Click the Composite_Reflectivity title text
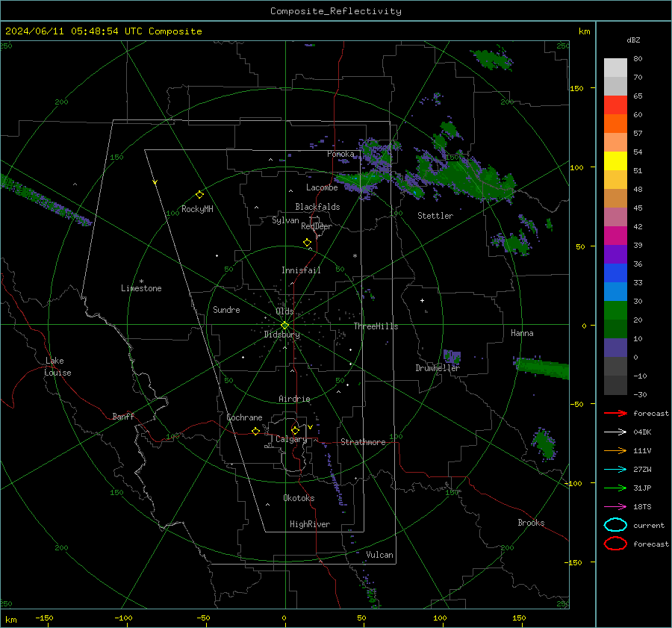 coord(336,11)
